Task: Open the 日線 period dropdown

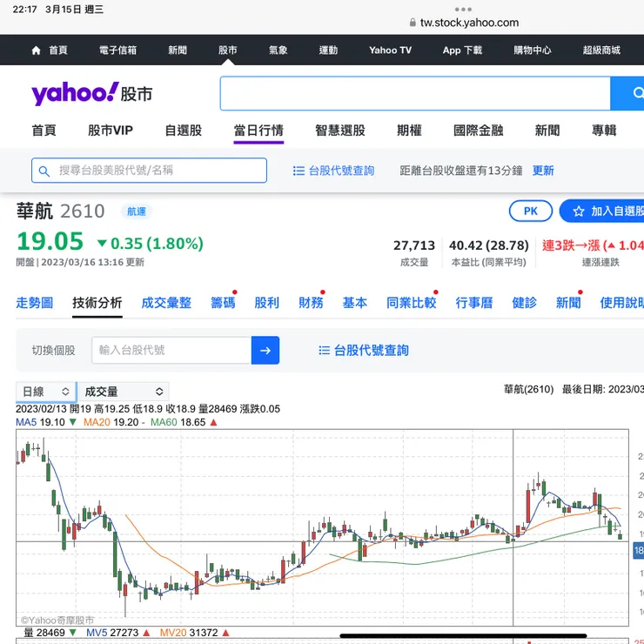Action: [45, 392]
